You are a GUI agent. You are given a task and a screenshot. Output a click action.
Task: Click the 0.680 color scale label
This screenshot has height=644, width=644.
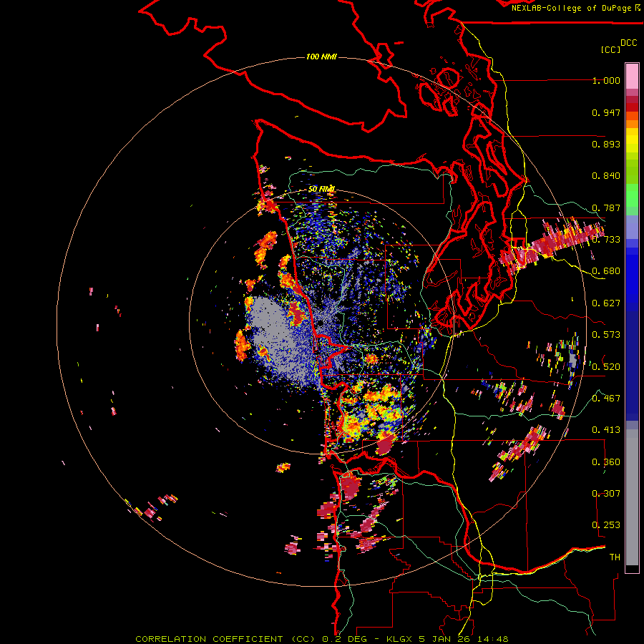(x=606, y=271)
